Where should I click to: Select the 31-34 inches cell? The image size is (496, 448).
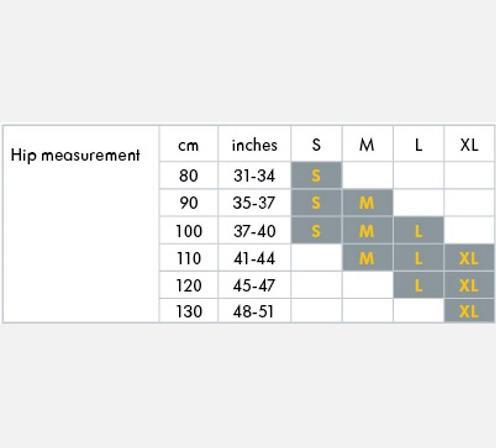[254, 176]
